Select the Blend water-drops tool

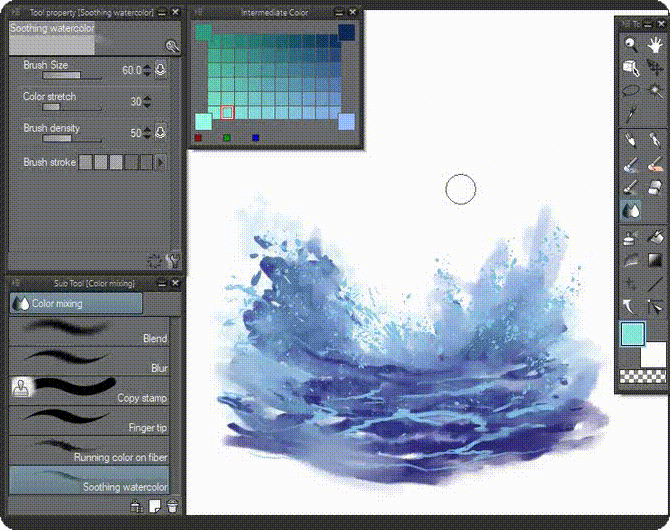(631, 210)
